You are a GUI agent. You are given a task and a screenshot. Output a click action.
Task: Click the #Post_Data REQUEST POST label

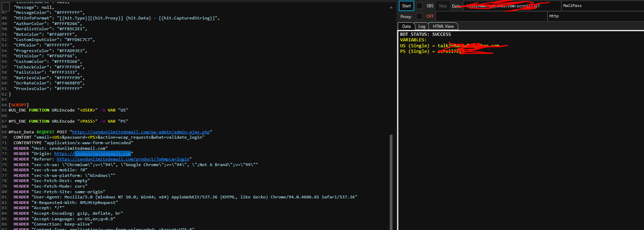pyautogui.click(x=40, y=132)
